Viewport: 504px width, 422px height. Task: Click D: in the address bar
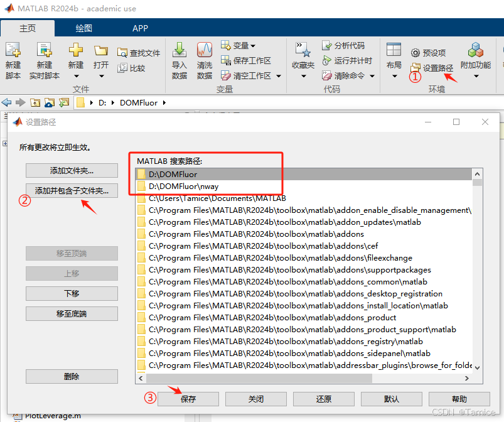point(102,102)
